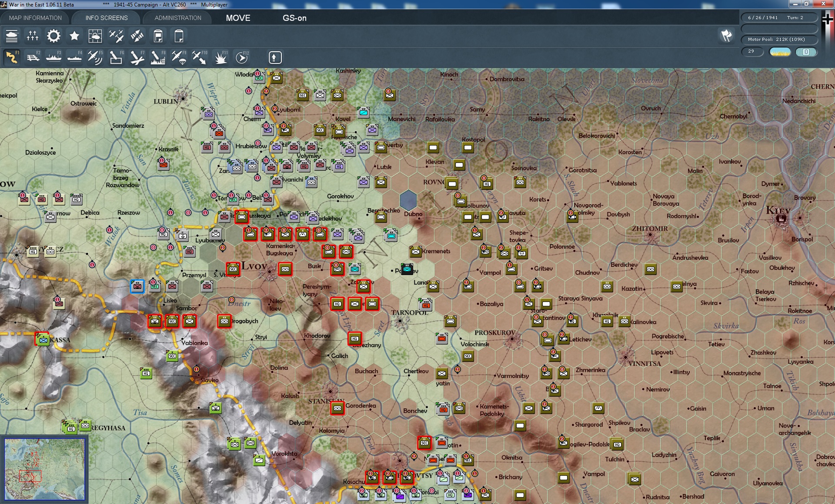The image size is (835, 504).
Task: Click the 0 counter pill
Action: (x=806, y=52)
